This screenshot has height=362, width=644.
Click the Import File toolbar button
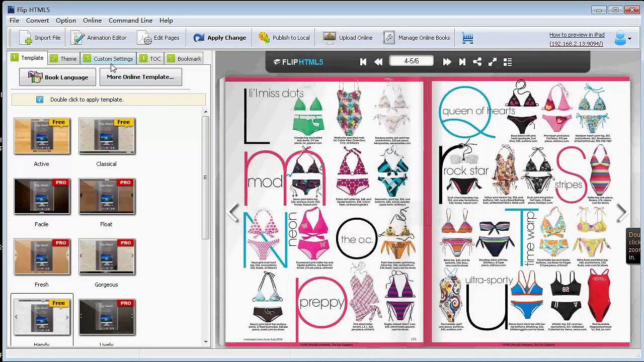point(40,38)
